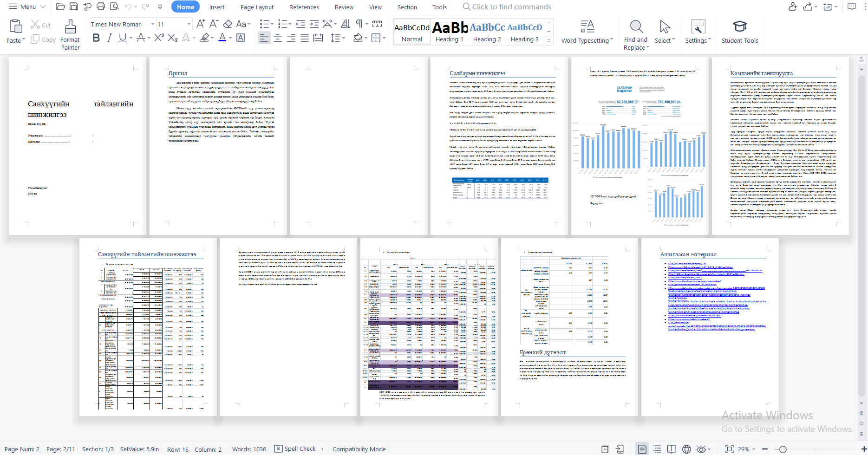
Task: Open the Page Layout tab
Action: pos(257,7)
